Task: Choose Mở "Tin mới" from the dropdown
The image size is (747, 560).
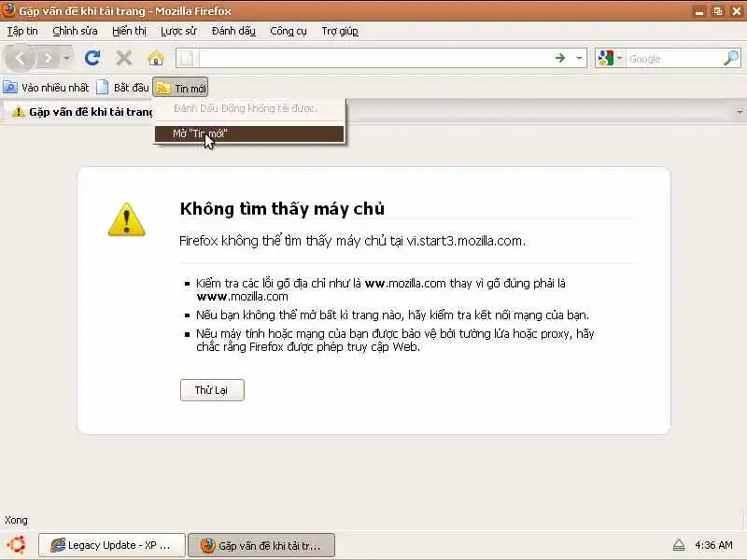Action: [x=249, y=133]
